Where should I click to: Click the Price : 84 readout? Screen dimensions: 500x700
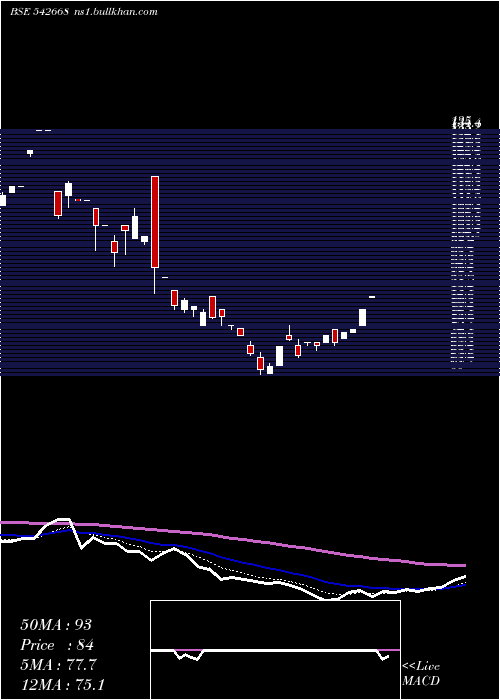coord(57,645)
